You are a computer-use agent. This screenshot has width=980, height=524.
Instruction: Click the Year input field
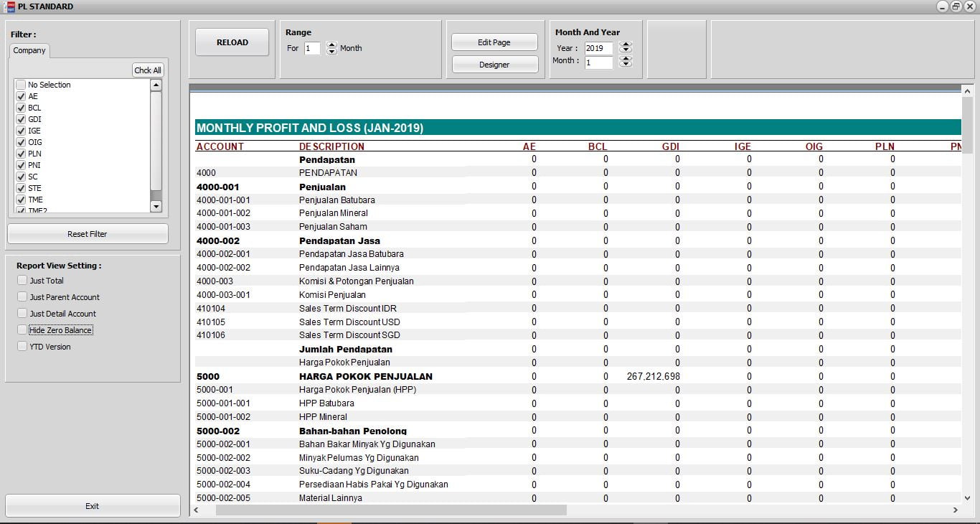[x=599, y=48]
